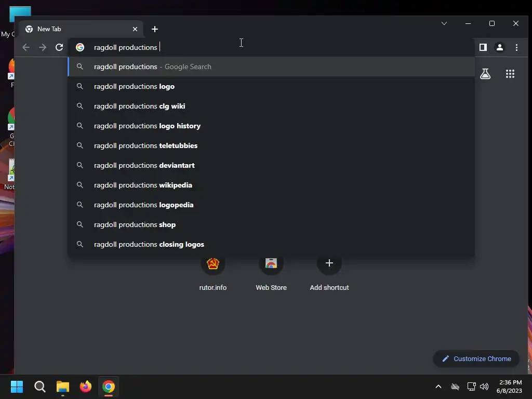Open network status tray icon
The image size is (532, 399).
point(471,387)
